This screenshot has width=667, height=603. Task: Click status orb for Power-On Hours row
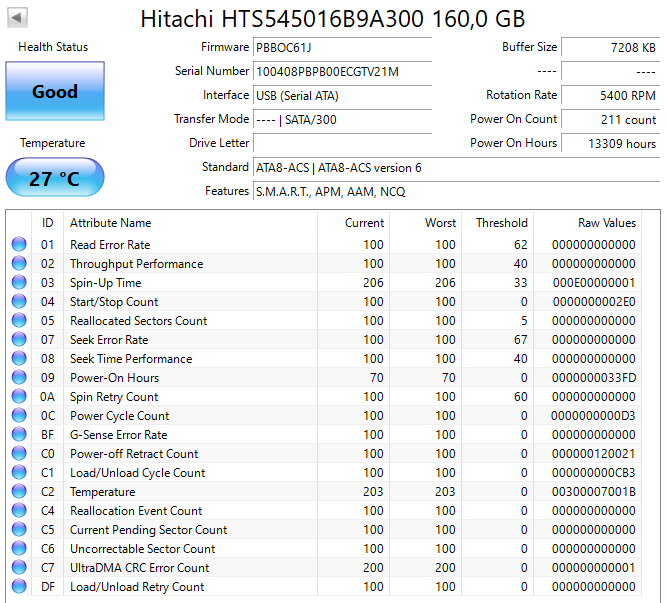[x=19, y=378]
